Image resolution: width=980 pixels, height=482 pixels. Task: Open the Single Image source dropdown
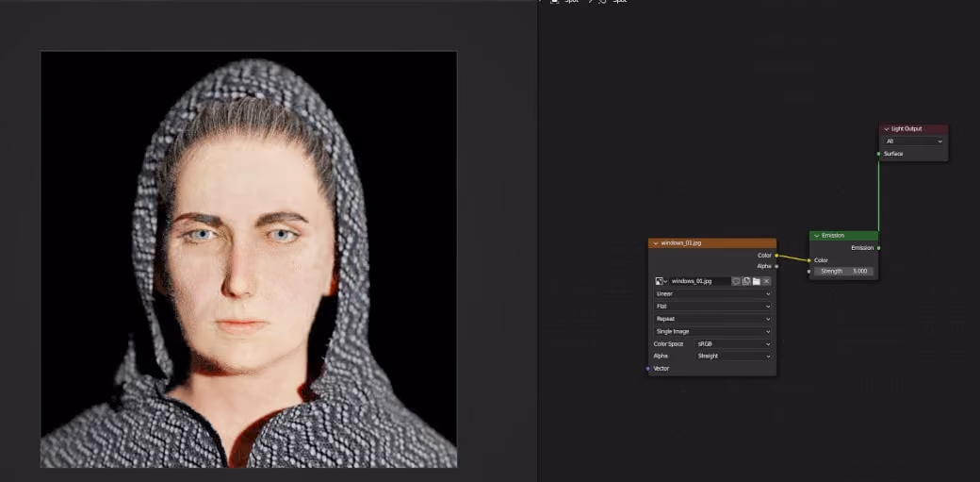pyautogui.click(x=712, y=331)
